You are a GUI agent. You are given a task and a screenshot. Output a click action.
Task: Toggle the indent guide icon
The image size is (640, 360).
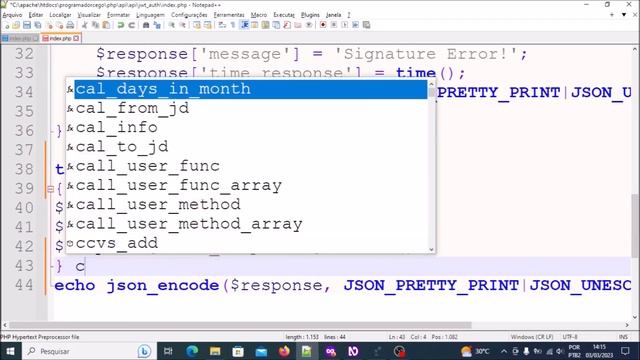click(x=245, y=25)
